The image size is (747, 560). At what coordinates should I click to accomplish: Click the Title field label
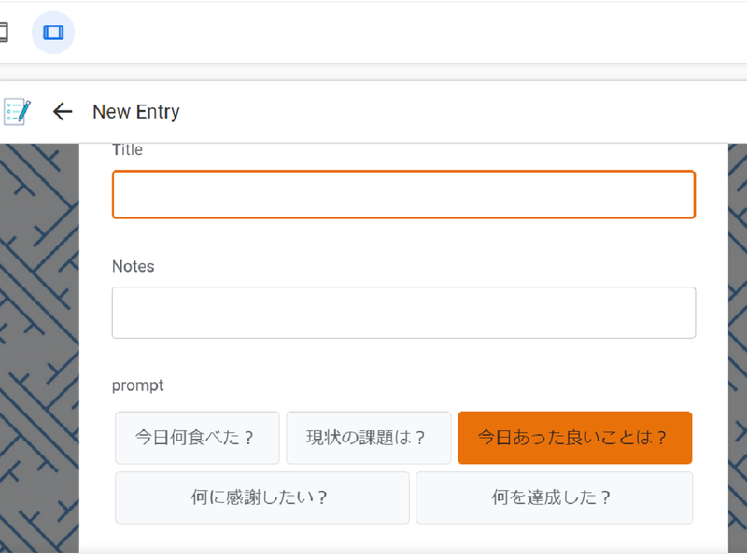[x=127, y=149]
